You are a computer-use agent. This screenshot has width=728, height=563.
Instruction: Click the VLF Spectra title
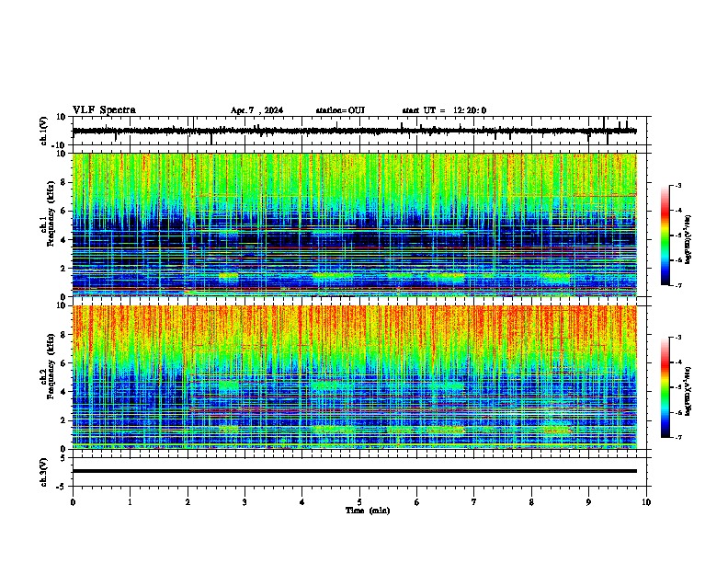click(x=104, y=110)
